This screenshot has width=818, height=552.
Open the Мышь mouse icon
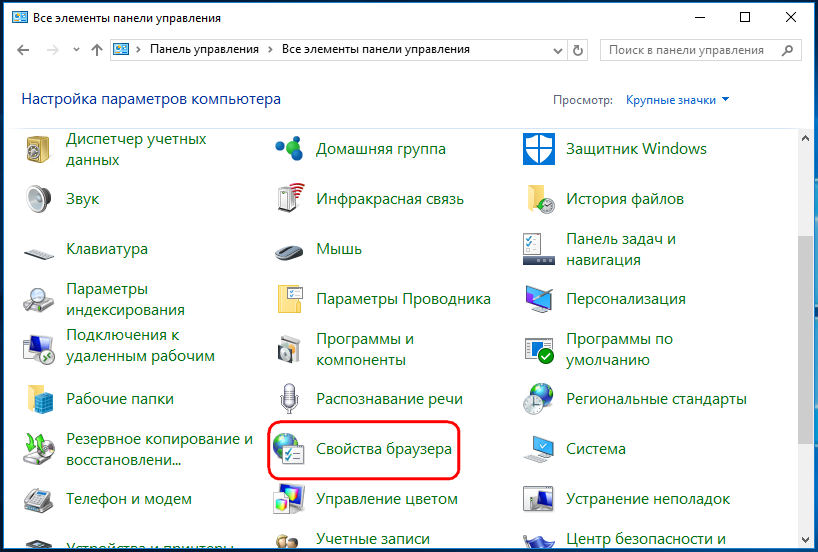289,252
